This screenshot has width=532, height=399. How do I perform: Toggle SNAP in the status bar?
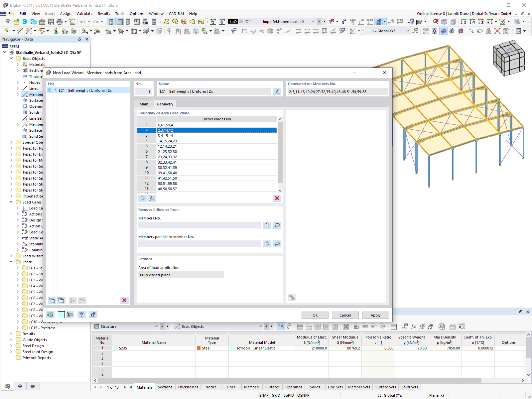[x=264, y=395]
